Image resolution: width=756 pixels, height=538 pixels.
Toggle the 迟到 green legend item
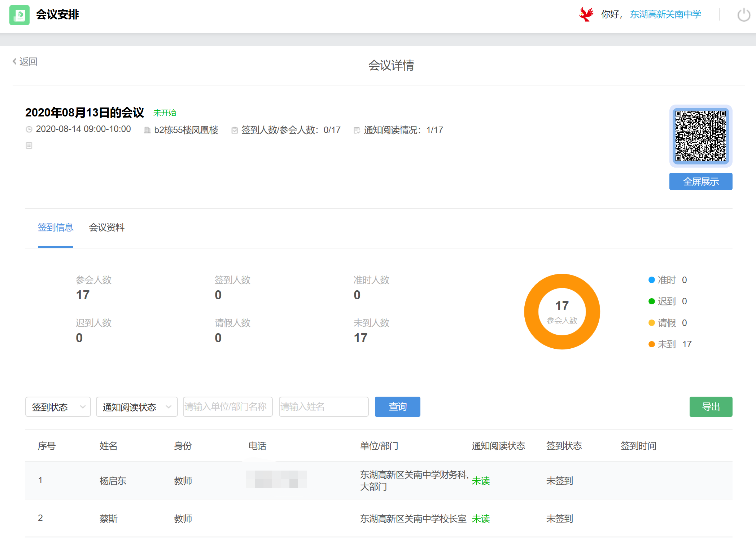coord(666,301)
